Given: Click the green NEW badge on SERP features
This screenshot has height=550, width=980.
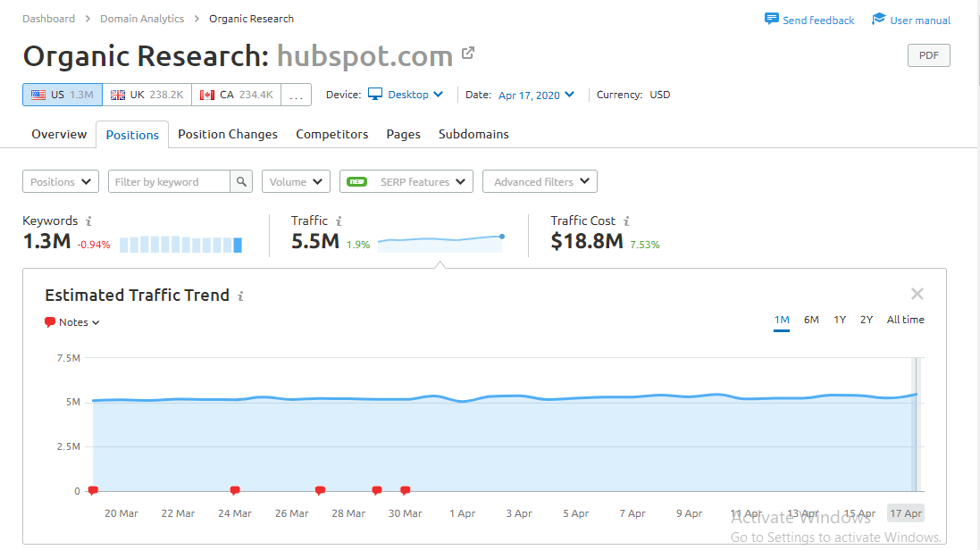Looking at the screenshot, I should (x=356, y=182).
